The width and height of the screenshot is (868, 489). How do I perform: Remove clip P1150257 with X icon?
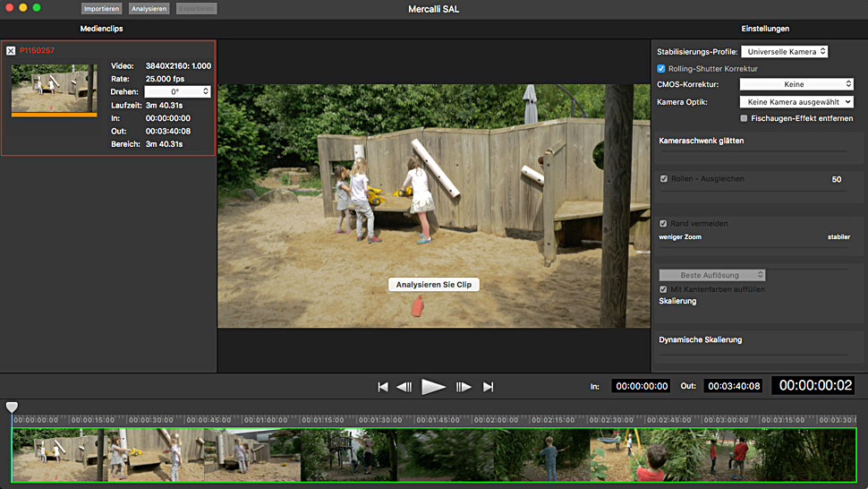click(x=11, y=51)
